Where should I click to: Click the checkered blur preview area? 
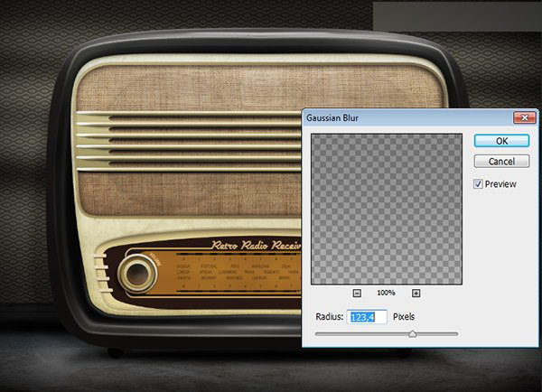387,210
